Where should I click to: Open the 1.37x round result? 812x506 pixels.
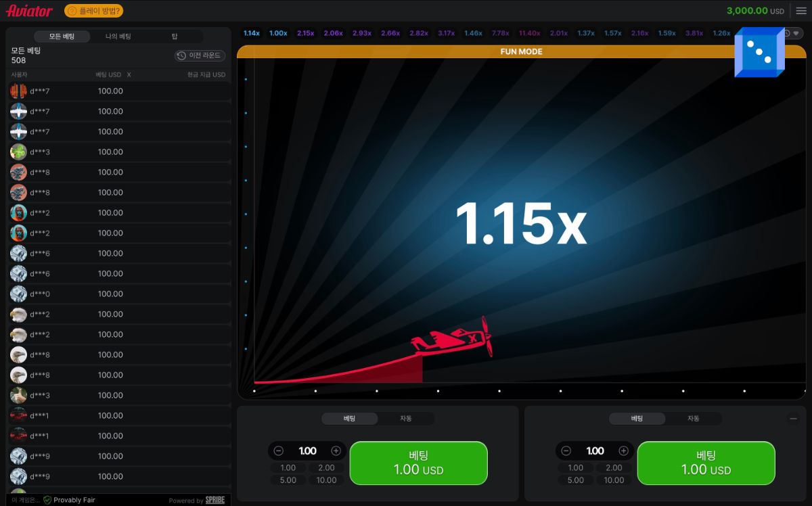tap(586, 33)
